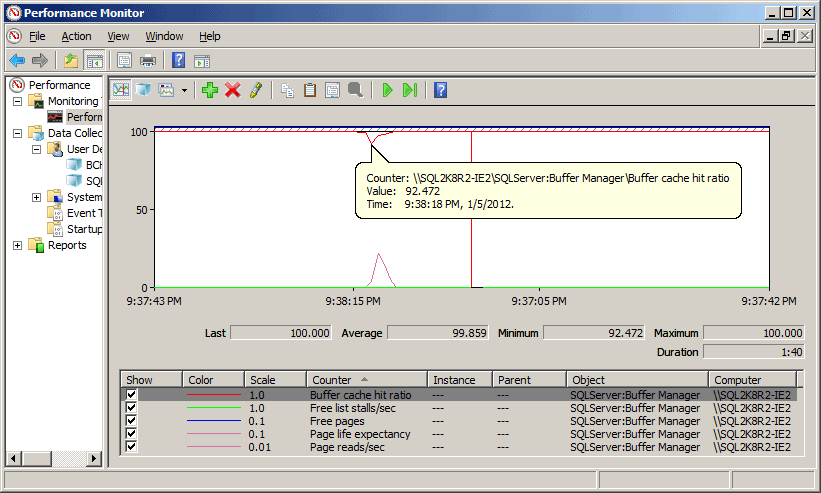Click the blue Back arrow icon

click(17, 60)
